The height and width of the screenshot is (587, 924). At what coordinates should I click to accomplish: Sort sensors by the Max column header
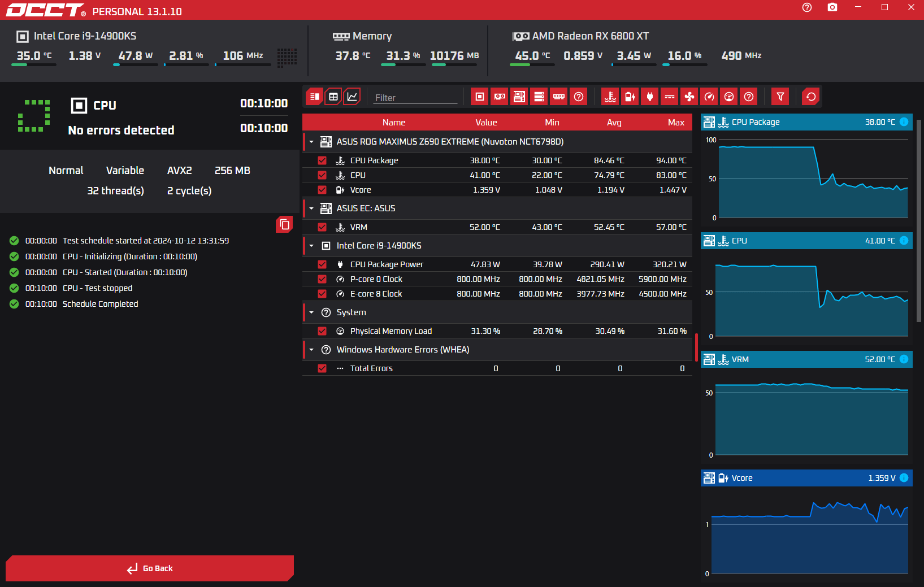click(675, 123)
